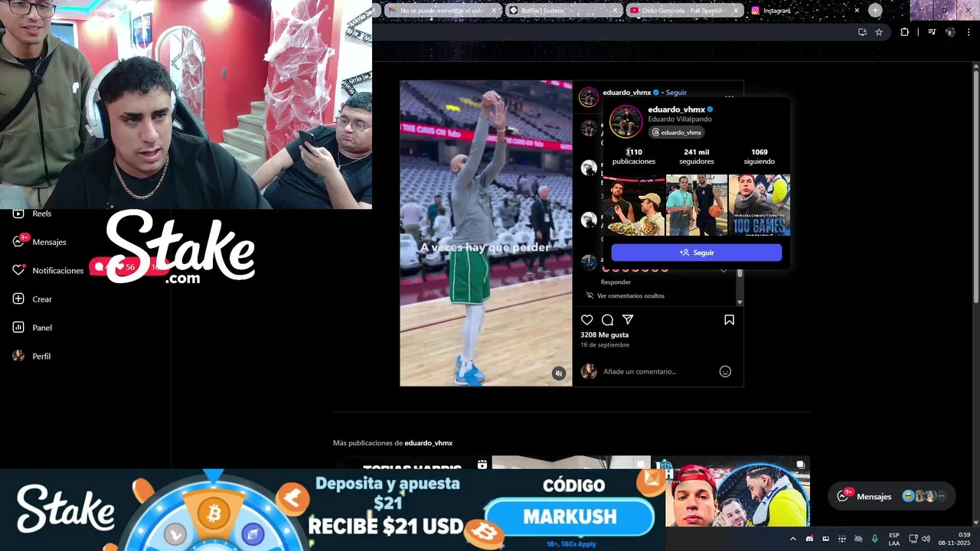Click Ver comentarios ocultos
The height and width of the screenshot is (551, 980).
pos(630,296)
